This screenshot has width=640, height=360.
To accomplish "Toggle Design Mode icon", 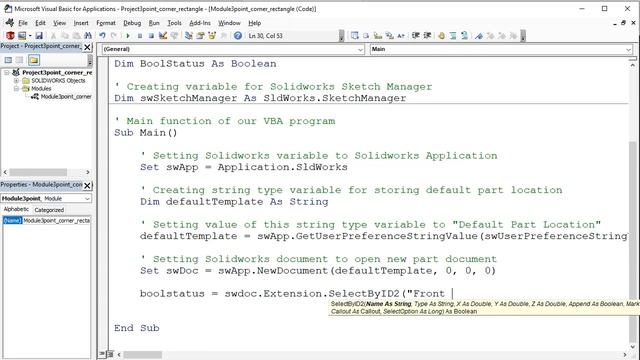I will point(163,36).
